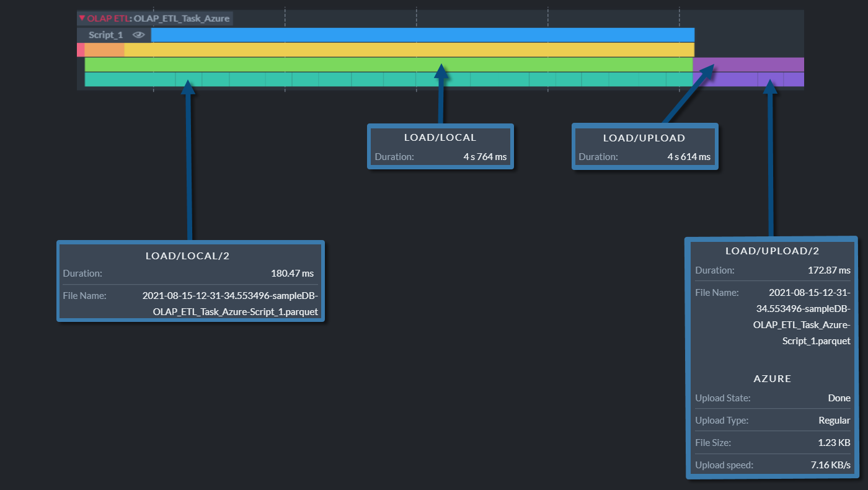868x490 pixels.
Task: Click the OLAP_ETL_Task_Azure task name
Action: 182,19
